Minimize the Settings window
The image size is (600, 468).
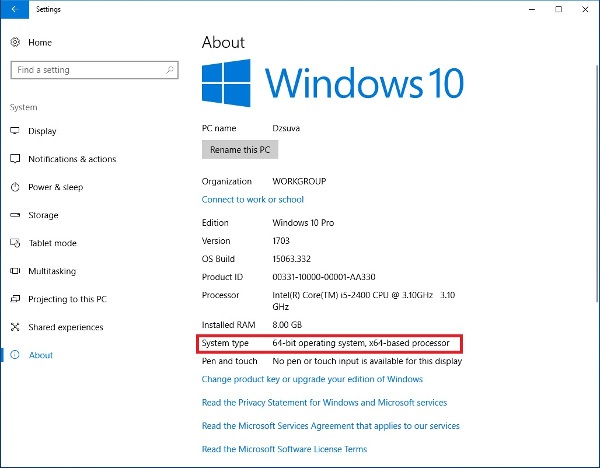coord(532,9)
